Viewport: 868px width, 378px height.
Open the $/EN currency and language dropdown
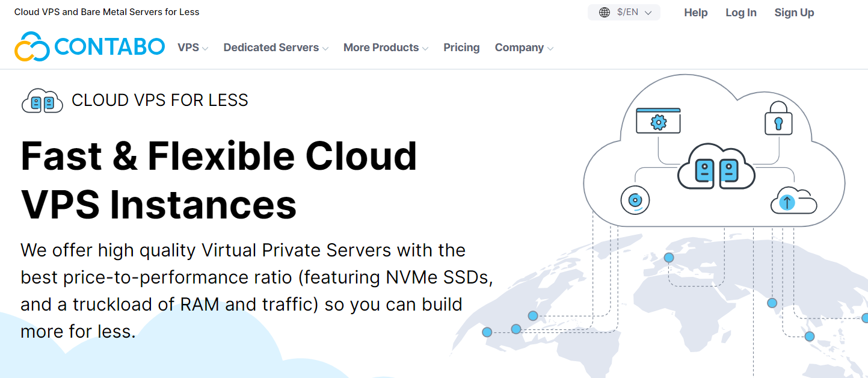(624, 13)
